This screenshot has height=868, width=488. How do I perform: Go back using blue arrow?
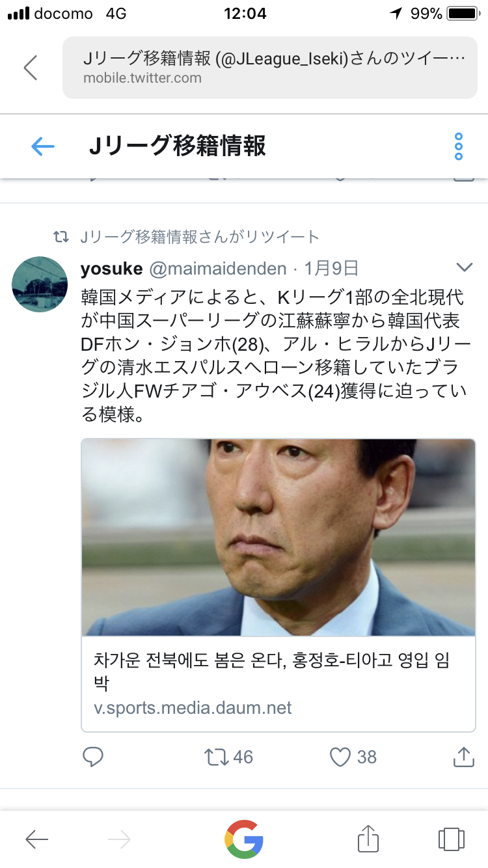point(43,147)
